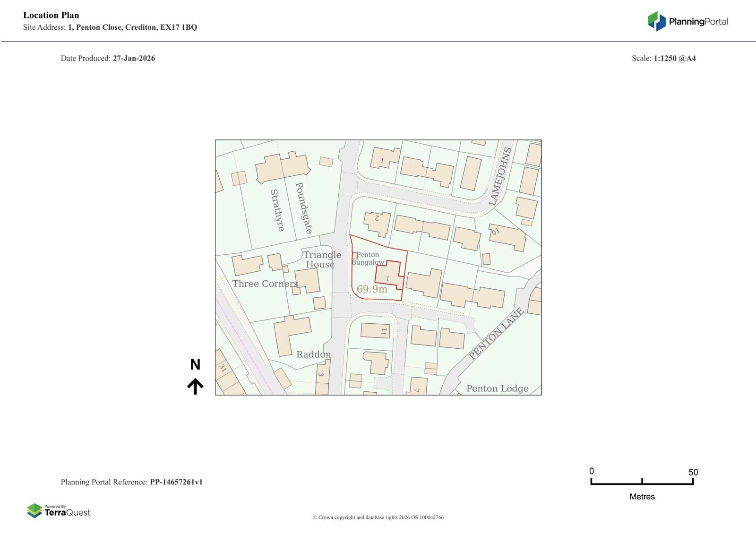Click the metres scale bar
The height and width of the screenshot is (535, 756).
(x=642, y=482)
